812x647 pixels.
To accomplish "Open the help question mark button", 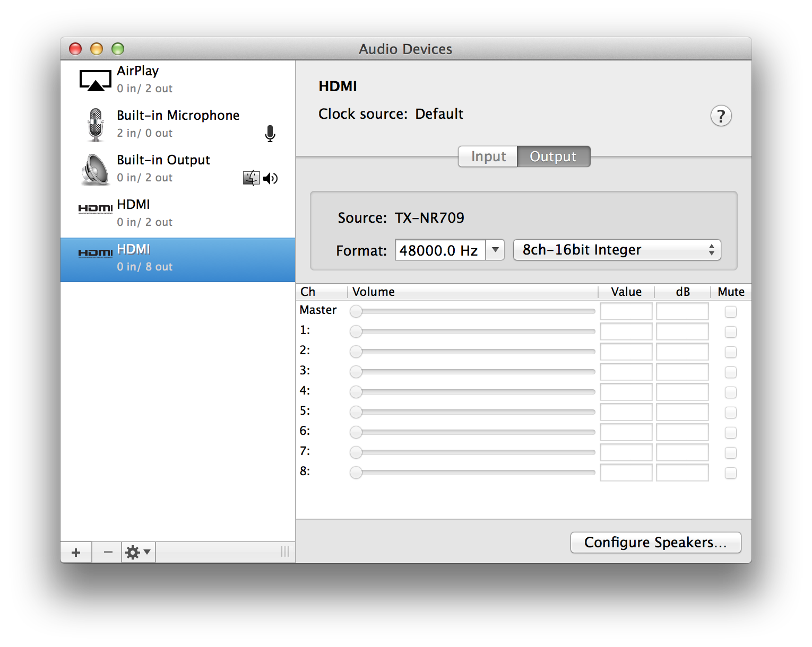I will tap(721, 116).
